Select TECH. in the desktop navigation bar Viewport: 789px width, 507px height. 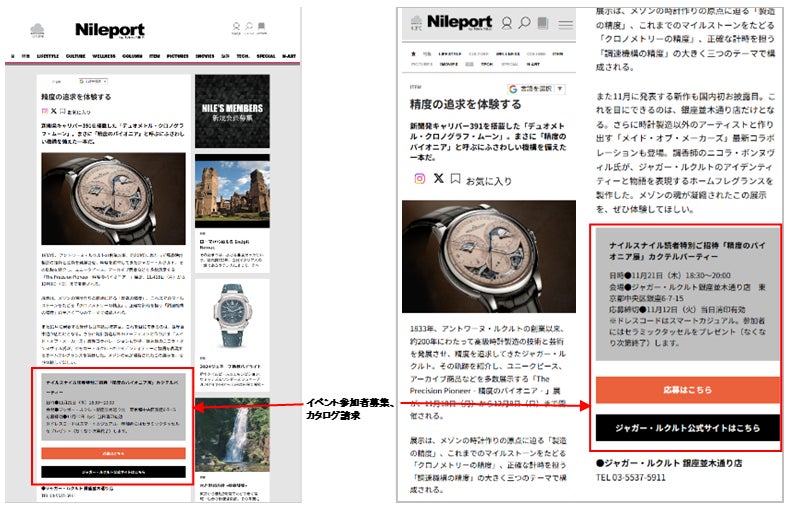243,56
